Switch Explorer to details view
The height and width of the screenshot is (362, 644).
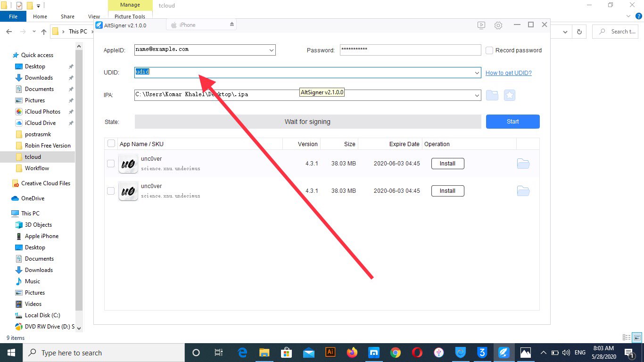coord(627,337)
